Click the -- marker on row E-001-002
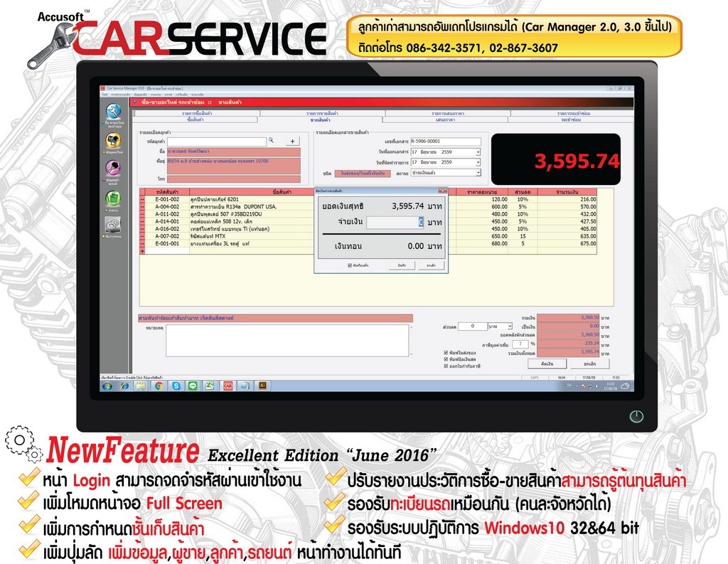 click(x=142, y=199)
